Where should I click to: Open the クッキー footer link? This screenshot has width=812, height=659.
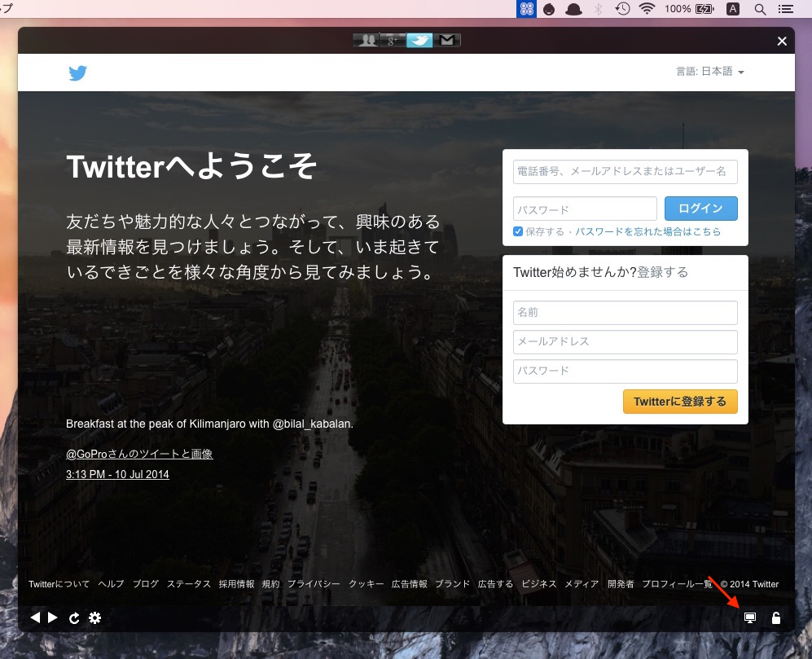(366, 584)
